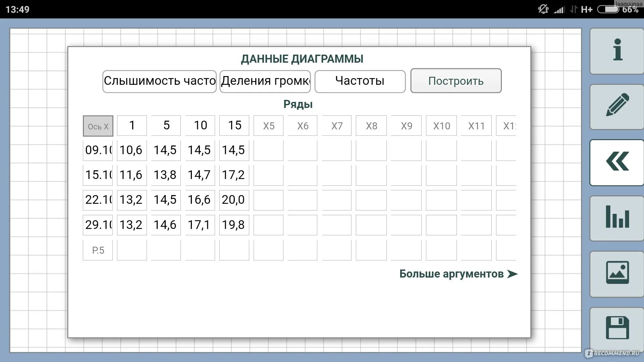
Task: Open the bar chart type icon
Action: 617,218
